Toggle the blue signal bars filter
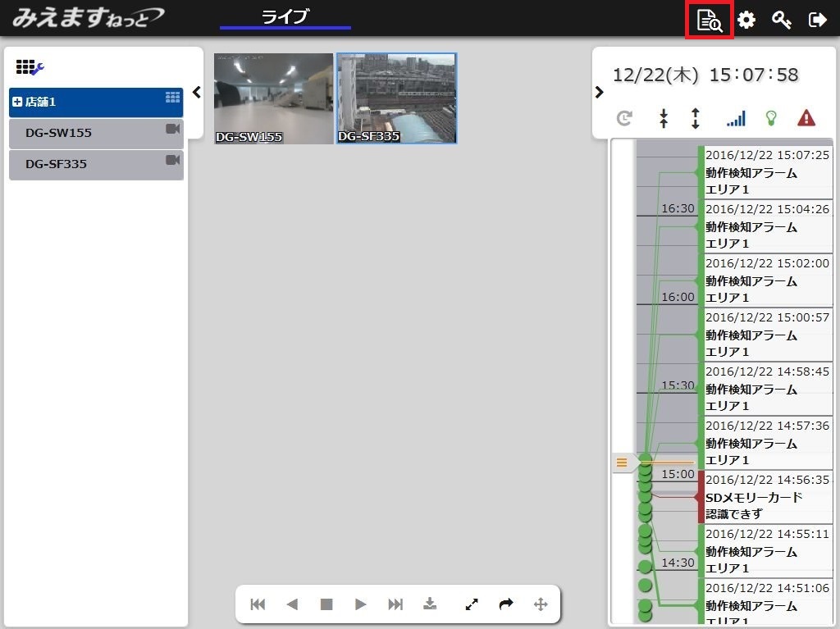The height and width of the screenshot is (629, 840). point(735,119)
